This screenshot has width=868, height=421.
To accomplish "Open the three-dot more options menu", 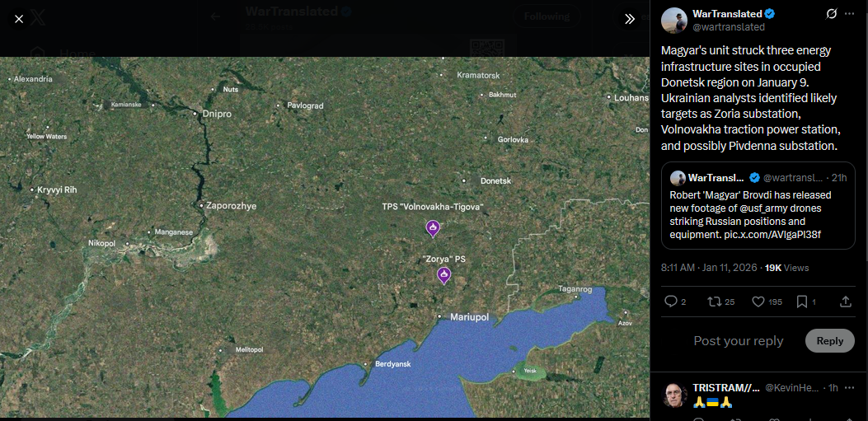I will point(850,14).
